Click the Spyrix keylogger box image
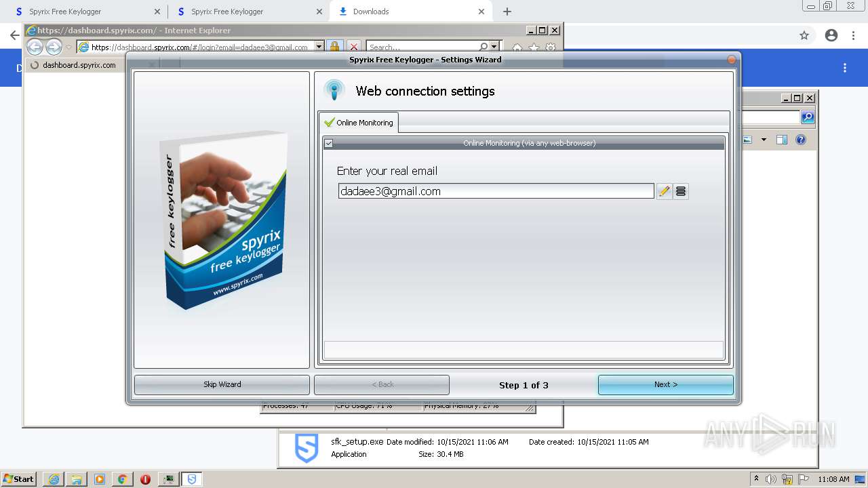The height and width of the screenshot is (488, 868). coord(224,220)
